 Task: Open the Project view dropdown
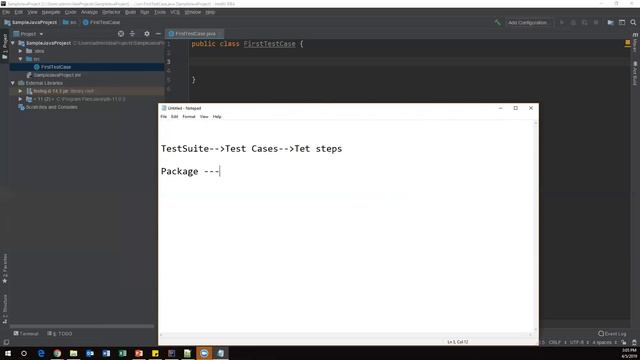[x=28, y=34]
